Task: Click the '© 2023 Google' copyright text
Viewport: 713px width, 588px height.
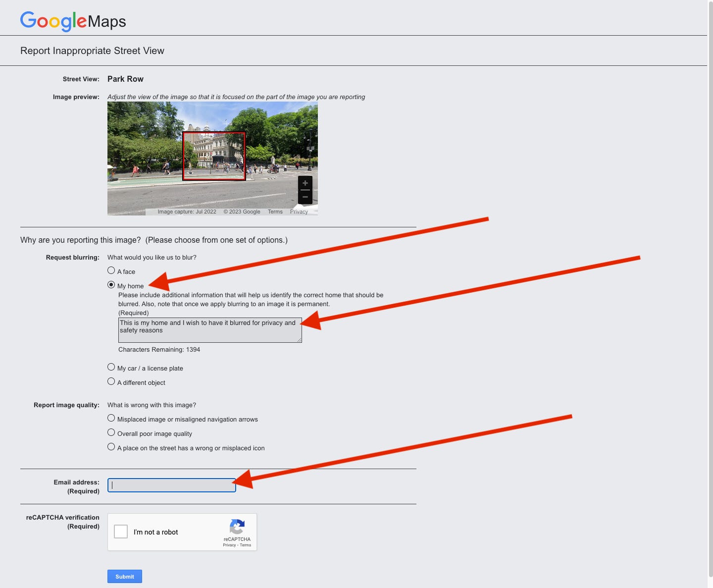Action: point(242,212)
